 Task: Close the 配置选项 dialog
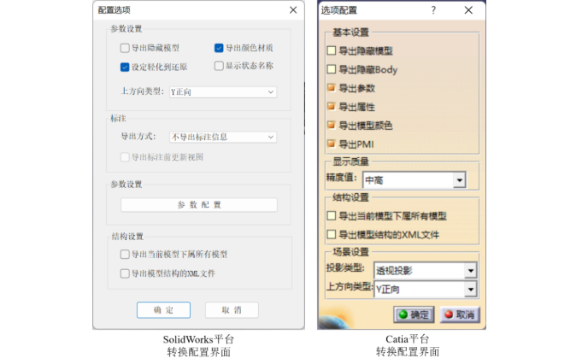tap(293, 10)
